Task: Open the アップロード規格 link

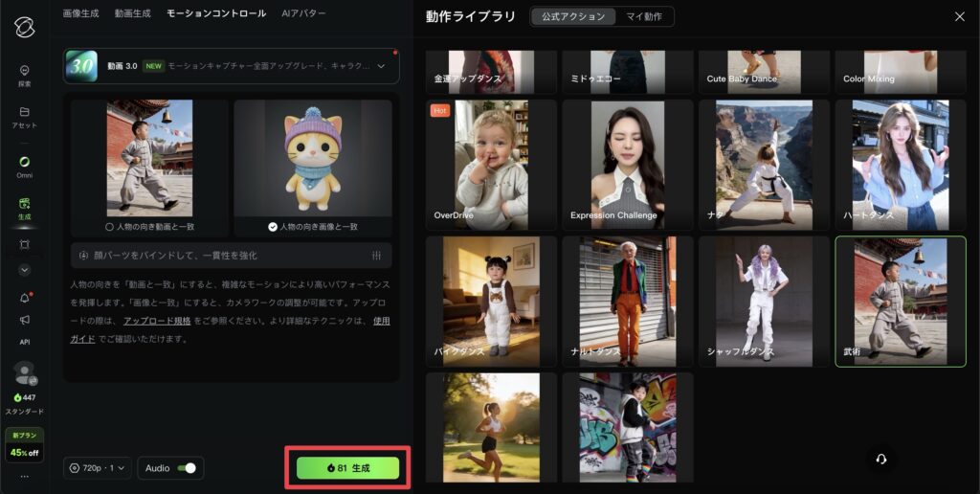Action: point(156,321)
